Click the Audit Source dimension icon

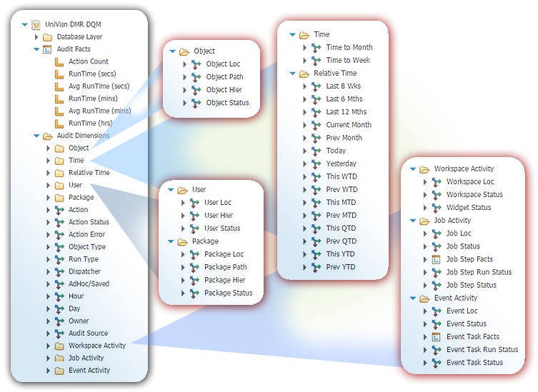click(x=59, y=333)
